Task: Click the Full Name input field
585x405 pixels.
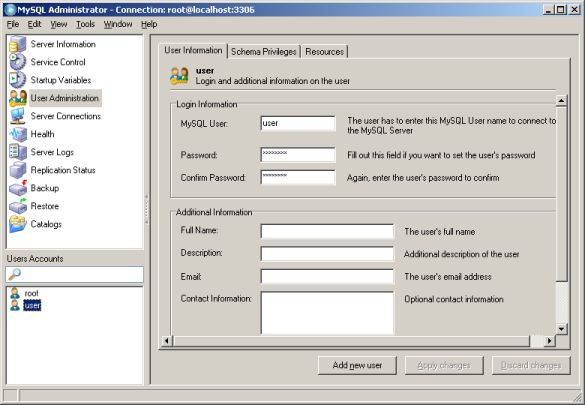Action: click(x=327, y=231)
